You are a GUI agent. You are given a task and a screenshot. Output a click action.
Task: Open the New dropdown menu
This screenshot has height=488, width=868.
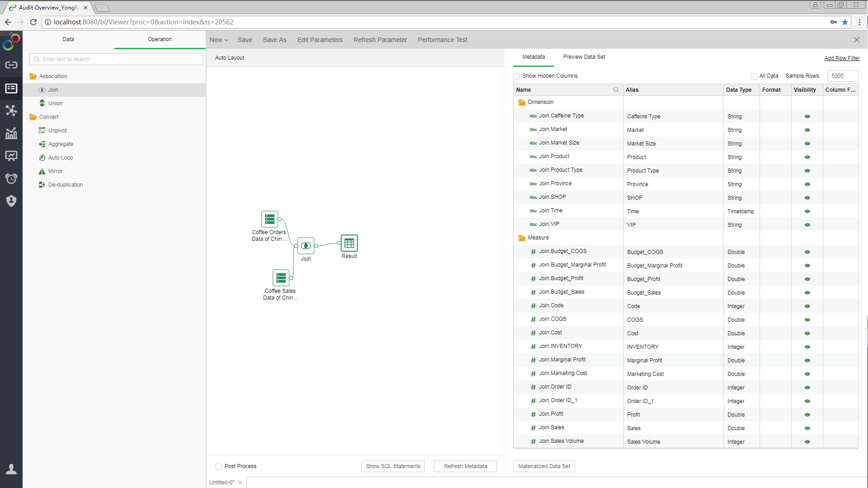click(x=219, y=40)
